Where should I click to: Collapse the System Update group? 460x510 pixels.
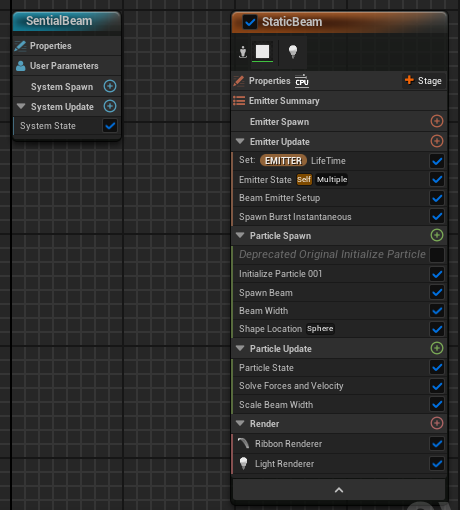(x=21, y=106)
